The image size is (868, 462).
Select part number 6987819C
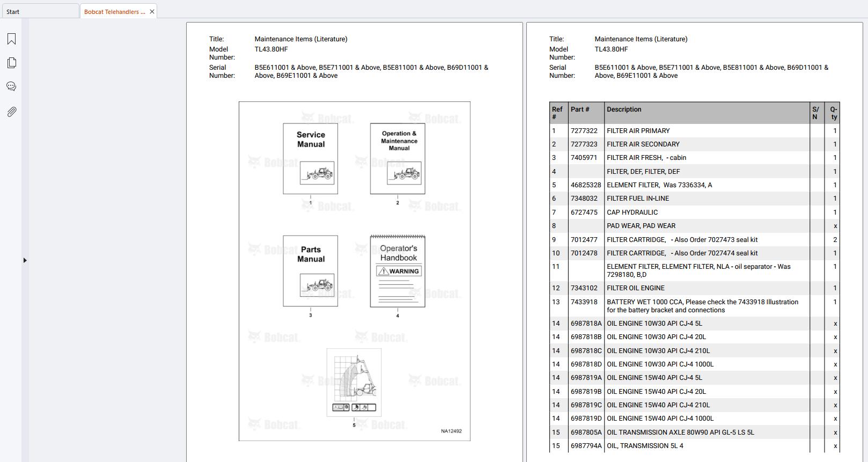pos(586,405)
